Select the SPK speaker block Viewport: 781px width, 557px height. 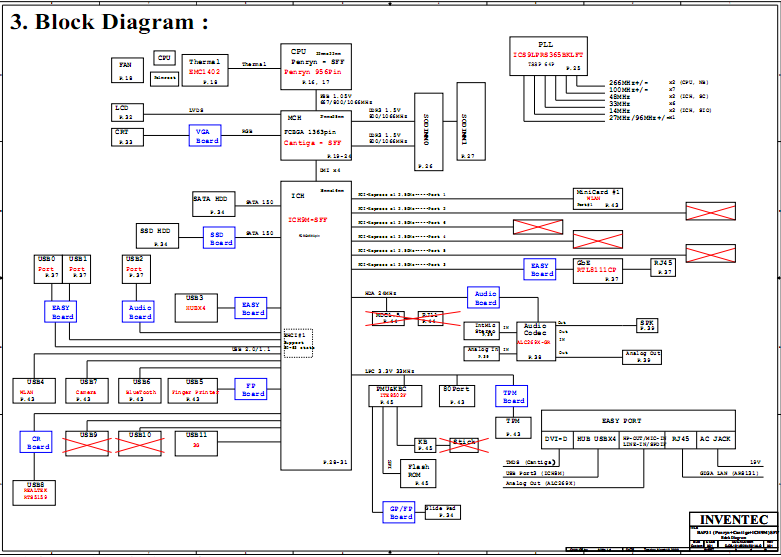tap(648, 325)
